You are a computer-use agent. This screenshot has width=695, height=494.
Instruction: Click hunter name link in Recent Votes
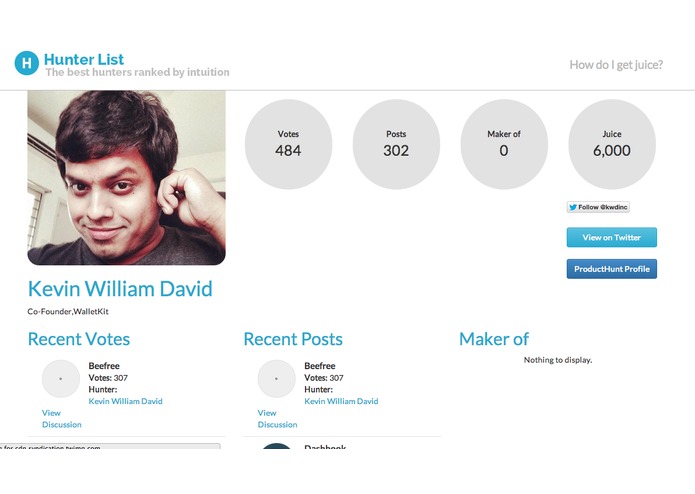pyautogui.click(x=125, y=401)
